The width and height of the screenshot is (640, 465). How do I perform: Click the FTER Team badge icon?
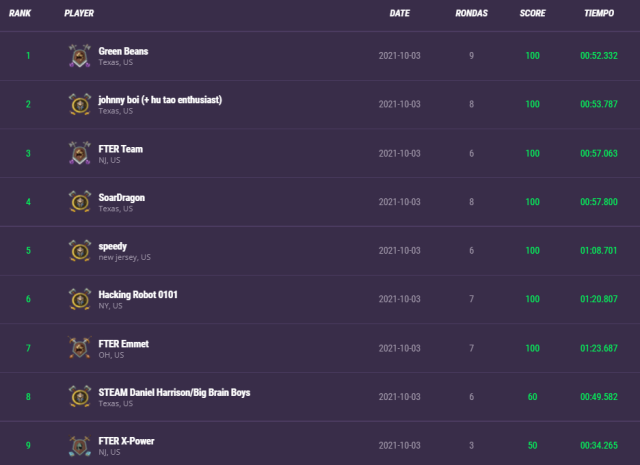[80, 153]
